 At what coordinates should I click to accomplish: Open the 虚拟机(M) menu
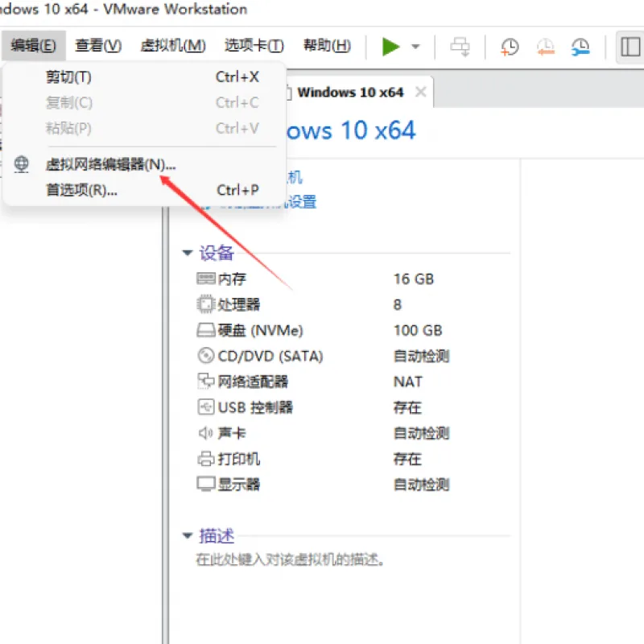(x=173, y=46)
